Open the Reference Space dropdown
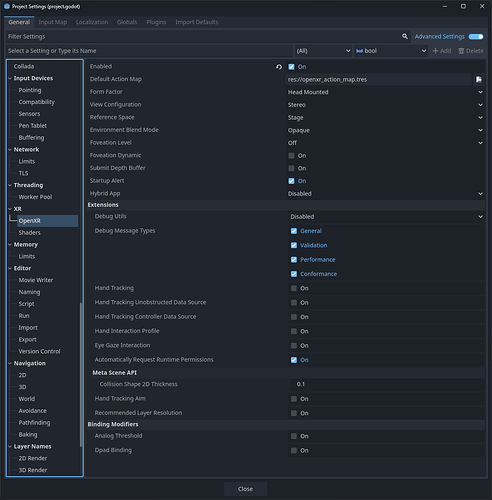Image resolution: width=492 pixels, height=500 pixels. tap(385, 118)
